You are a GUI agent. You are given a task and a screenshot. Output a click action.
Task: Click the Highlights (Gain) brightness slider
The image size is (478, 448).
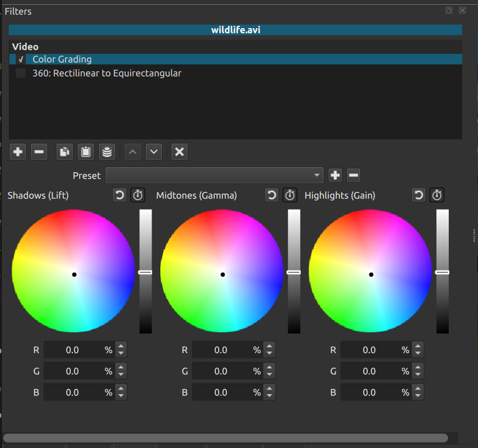coord(442,272)
